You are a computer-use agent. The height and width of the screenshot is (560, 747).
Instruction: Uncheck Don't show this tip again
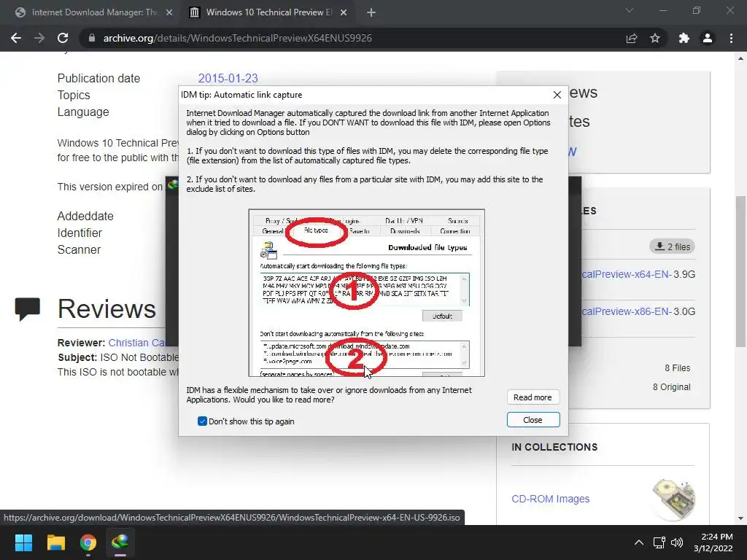pyautogui.click(x=202, y=421)
